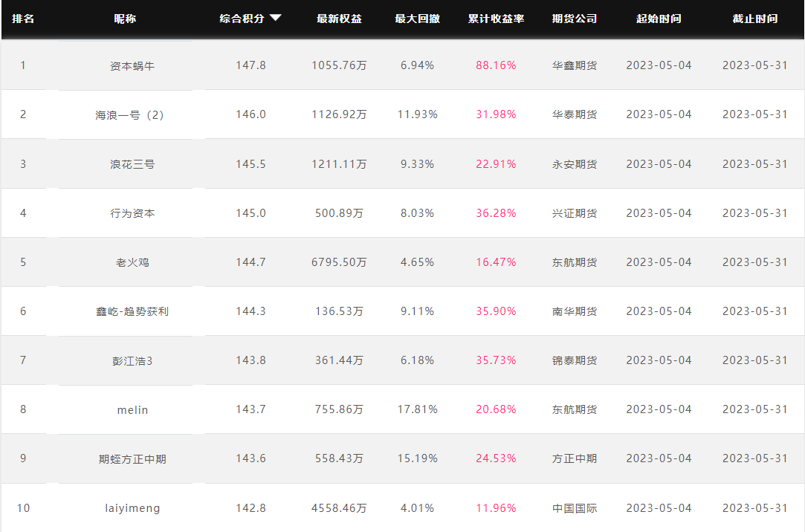Screen dimensions: 805x532
Task: Open trader 鑫屹-趋势获利
Action: tap(132, 311)
